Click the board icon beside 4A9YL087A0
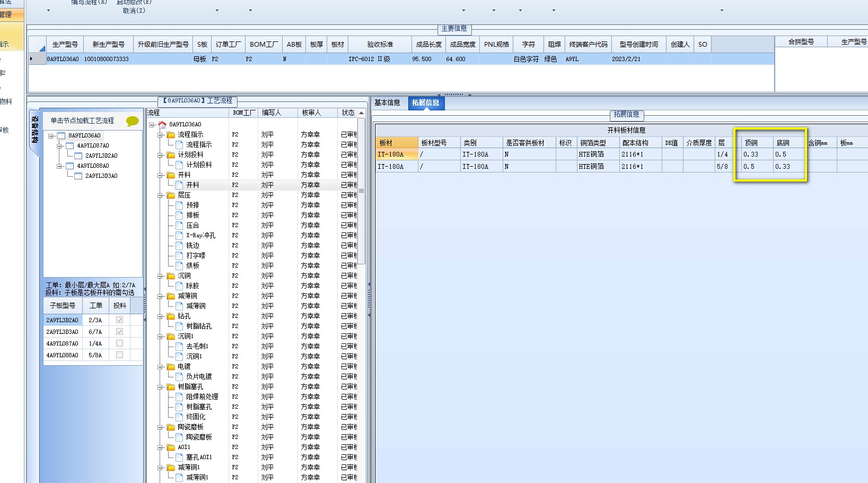The image size is (868, 483). 70,145
